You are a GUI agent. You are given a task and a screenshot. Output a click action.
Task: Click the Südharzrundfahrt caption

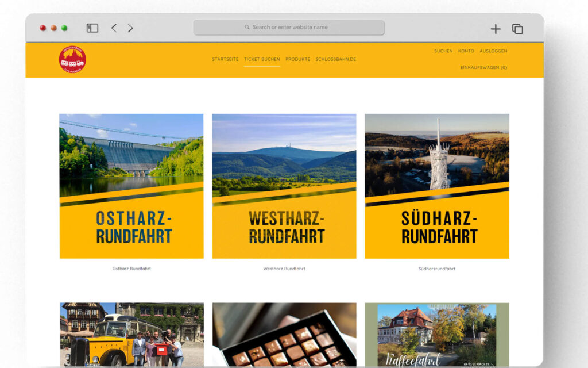coord(437,269)
